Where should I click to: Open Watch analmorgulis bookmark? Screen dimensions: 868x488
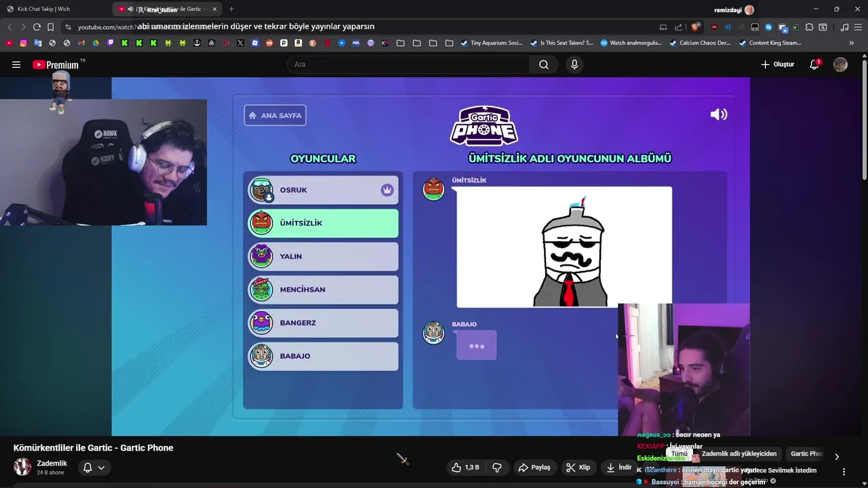(631, 43)
